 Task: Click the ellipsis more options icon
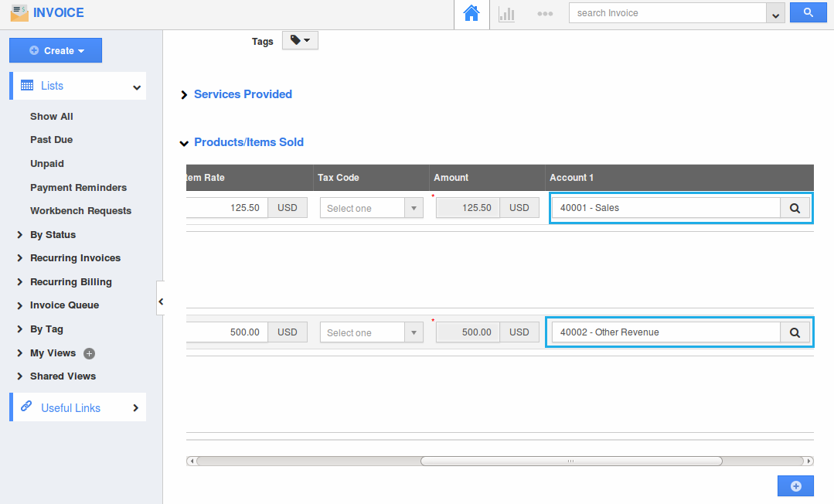click(x=545, y=12)
